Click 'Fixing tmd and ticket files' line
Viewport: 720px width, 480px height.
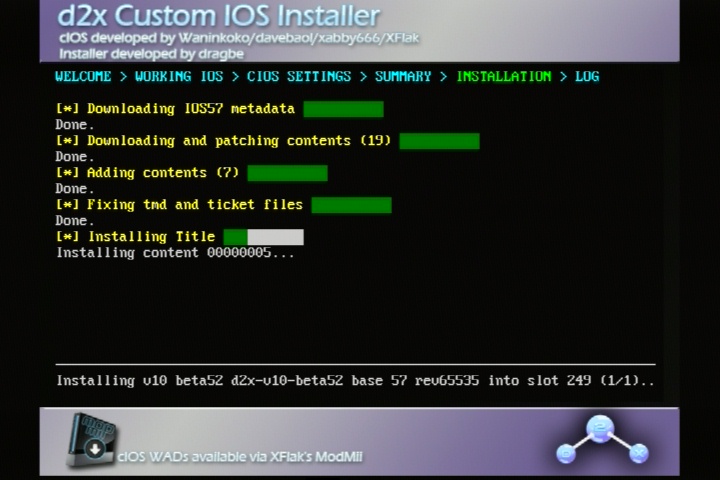[x=179, y=204]
